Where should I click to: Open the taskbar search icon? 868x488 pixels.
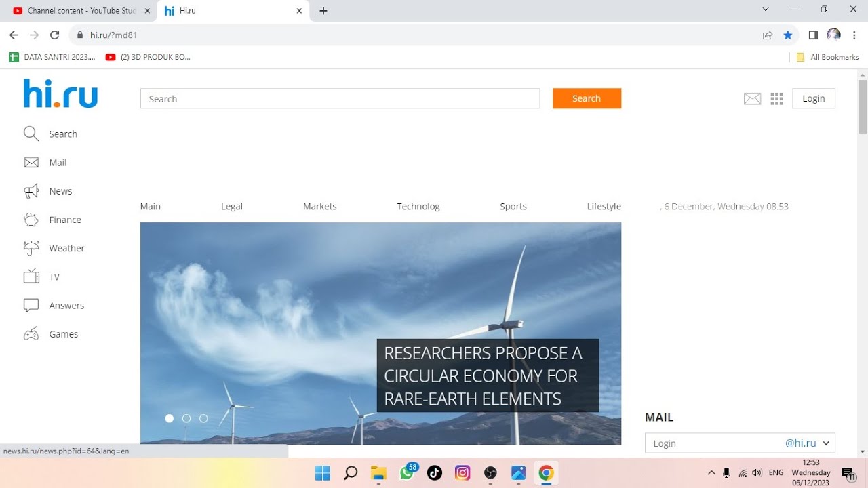tap(351, 473)
